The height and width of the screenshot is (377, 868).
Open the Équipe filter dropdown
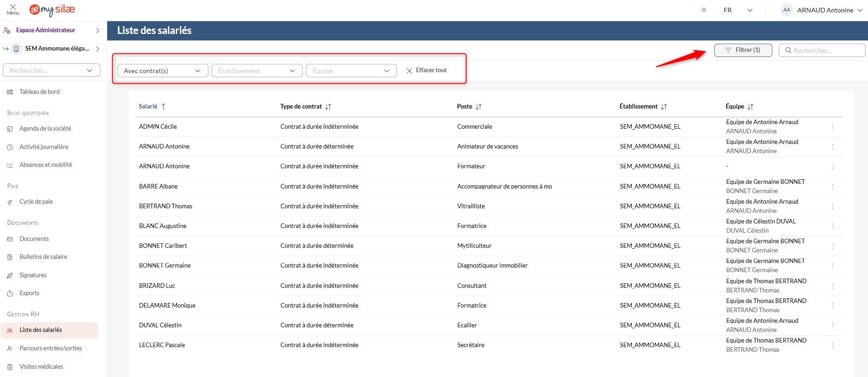(x=351, y=71)
